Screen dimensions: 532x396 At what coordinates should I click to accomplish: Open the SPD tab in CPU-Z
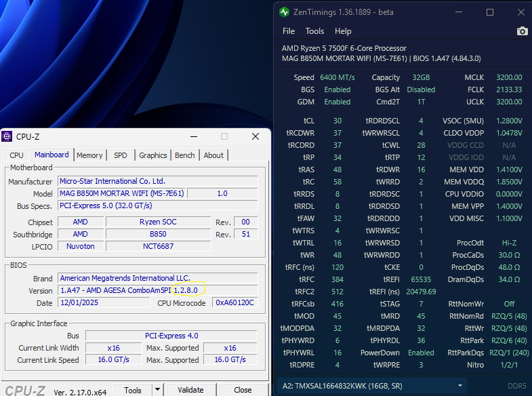tap(121, 155)
